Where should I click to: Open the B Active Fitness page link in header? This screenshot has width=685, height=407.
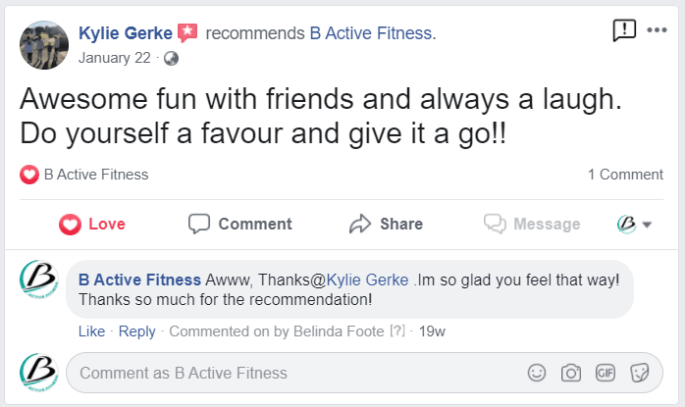(374, 33)
